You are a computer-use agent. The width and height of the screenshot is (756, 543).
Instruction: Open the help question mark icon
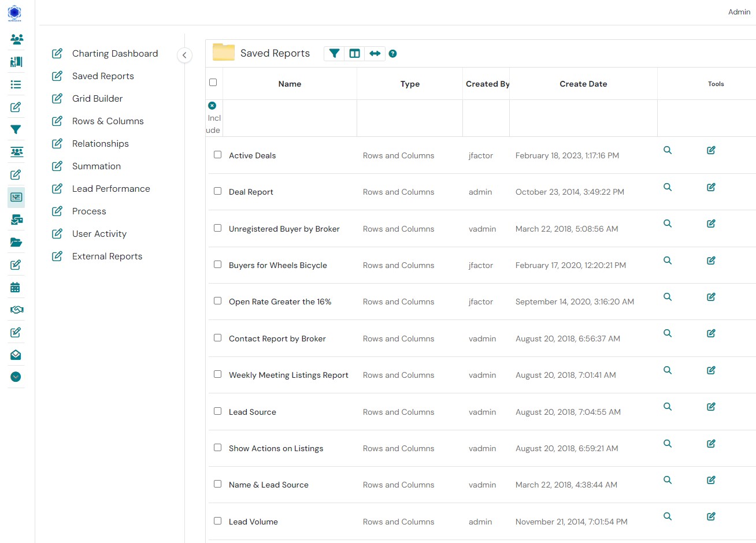(x=392, y=54)
